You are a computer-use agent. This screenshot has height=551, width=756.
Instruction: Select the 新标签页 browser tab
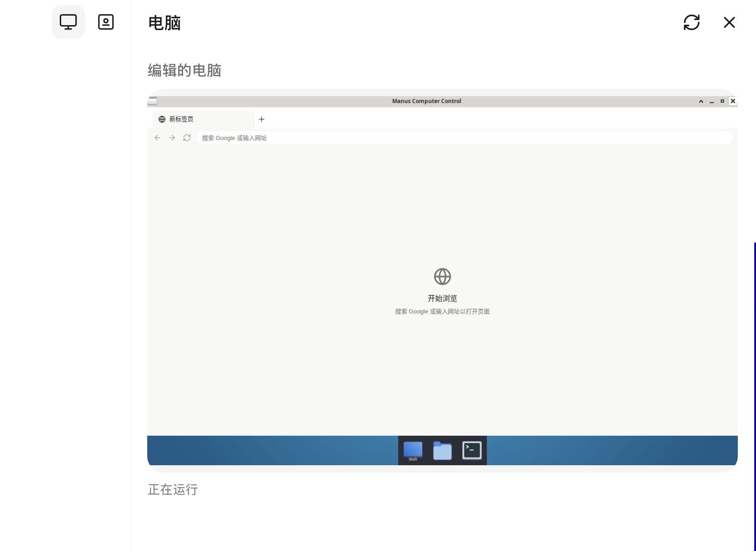click(x=203, y=119)
